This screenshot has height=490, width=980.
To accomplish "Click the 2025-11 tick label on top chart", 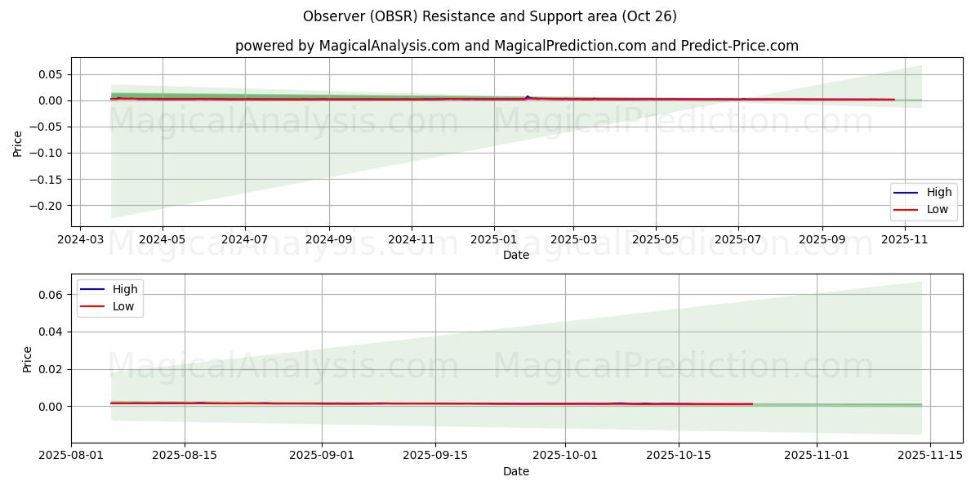I will click(x=904, y=240).
